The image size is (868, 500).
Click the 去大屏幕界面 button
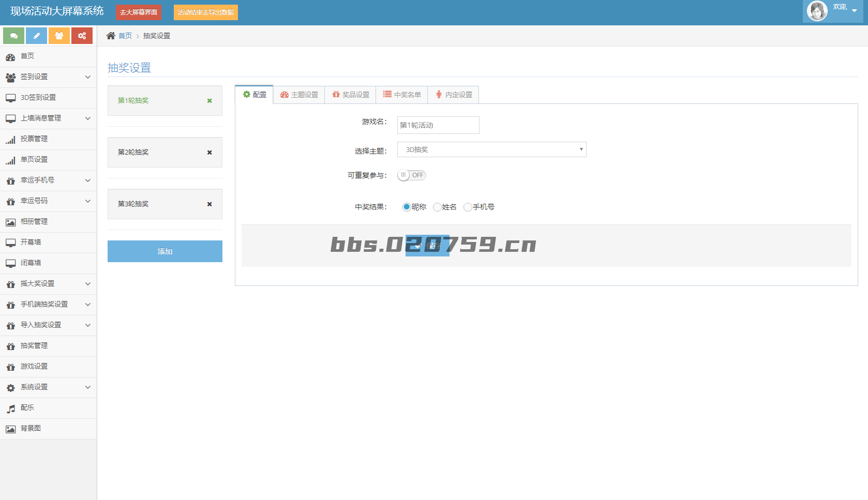[x=138, y=12]
